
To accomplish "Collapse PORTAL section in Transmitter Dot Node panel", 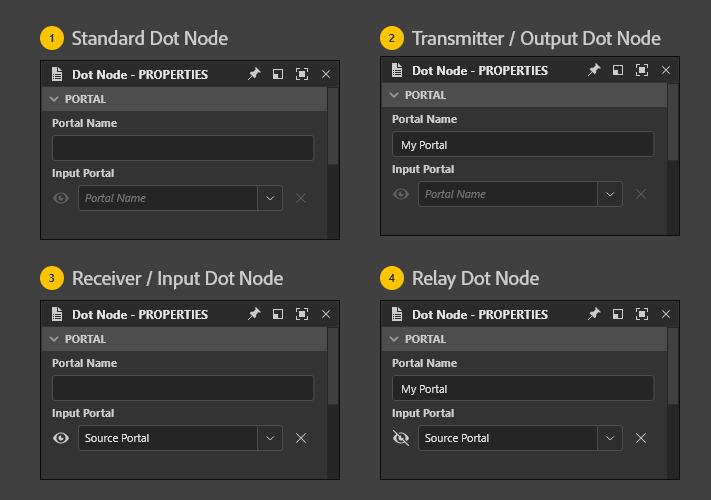I will (x=394, y=95).
